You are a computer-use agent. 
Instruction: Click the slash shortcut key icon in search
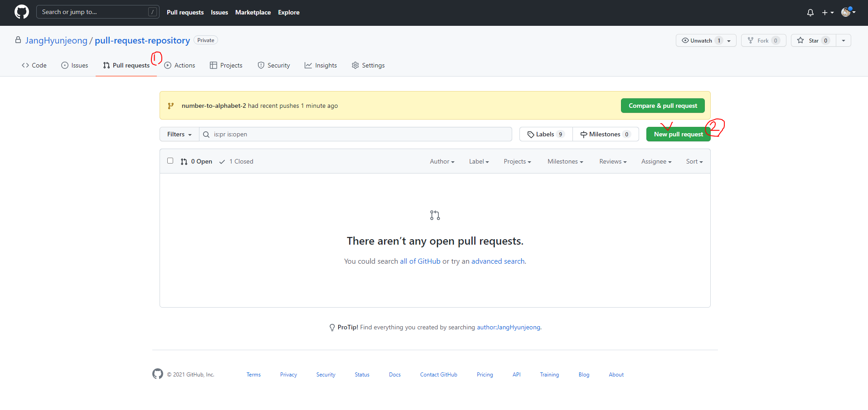(153, 12)
